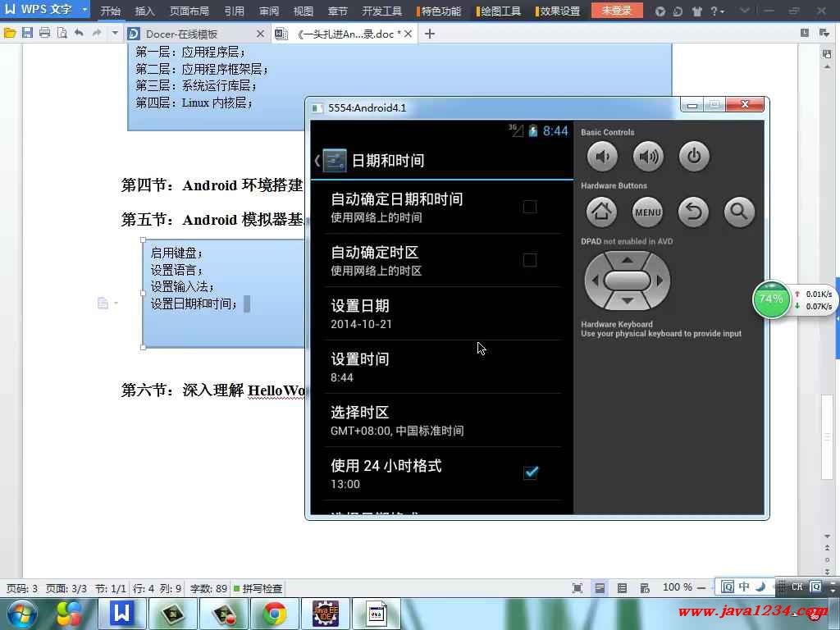Select the 章节 ribbon tab

click(x=337, y=11)
